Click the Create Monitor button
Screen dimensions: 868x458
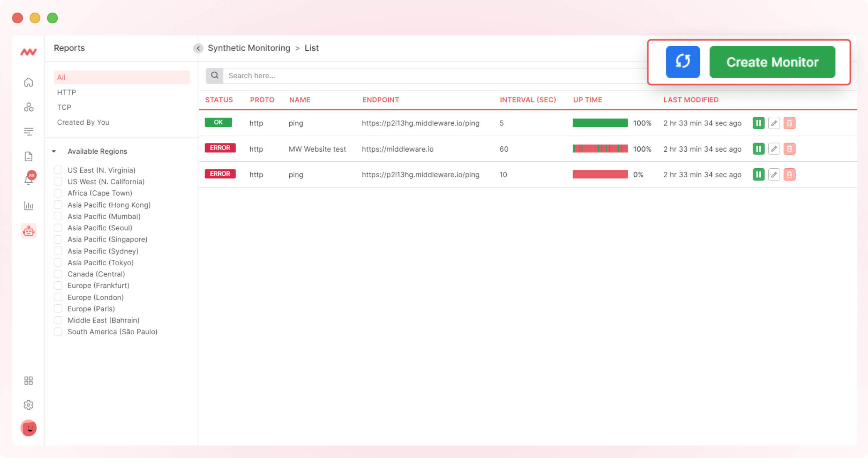pyautogui.click(x=772, y=62)
